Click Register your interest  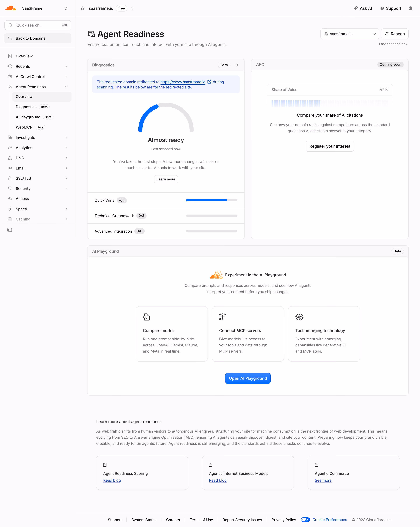tap(330, 146)
